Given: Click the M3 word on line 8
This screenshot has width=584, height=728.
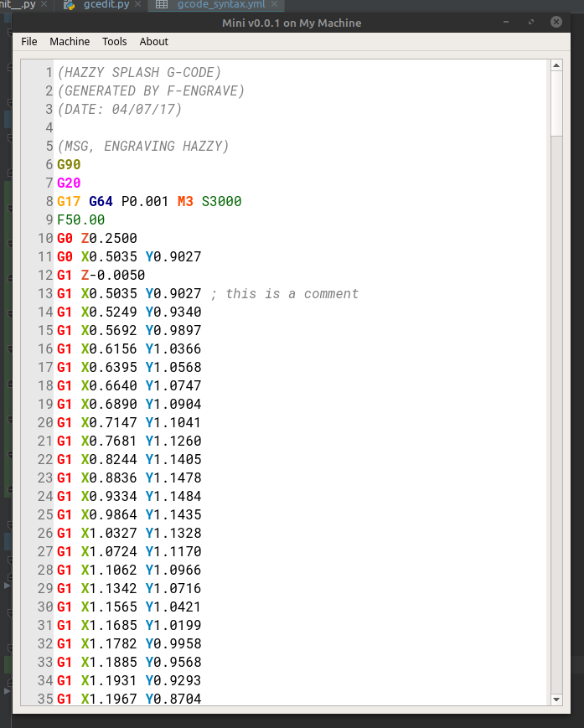Looking at the screenshot, I should 185,202.
